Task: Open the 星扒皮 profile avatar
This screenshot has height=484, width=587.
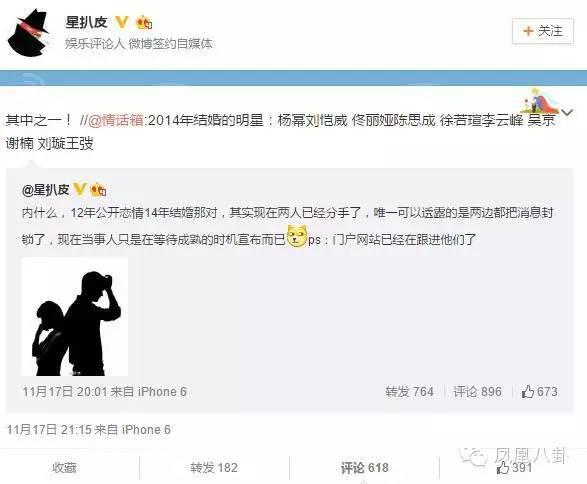Action: (28, 33)
